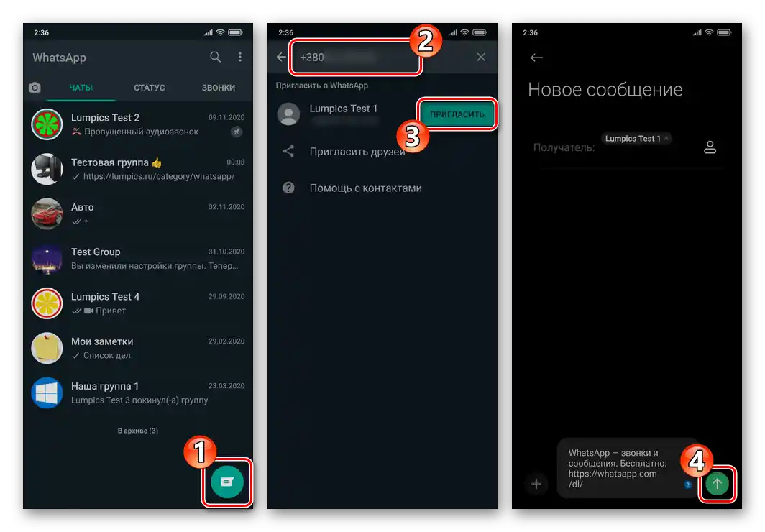
Task: Click the Новое сообщение heading
Action: (x=605, y=90)
